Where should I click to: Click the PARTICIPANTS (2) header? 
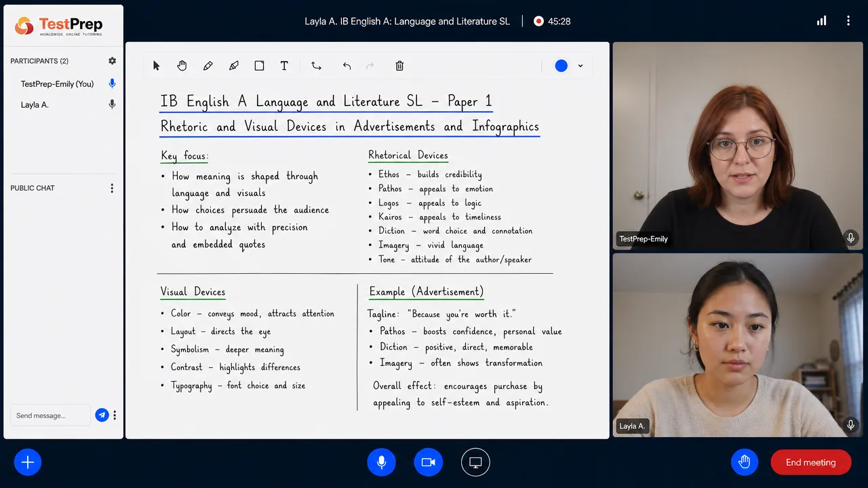coord(39,61)
